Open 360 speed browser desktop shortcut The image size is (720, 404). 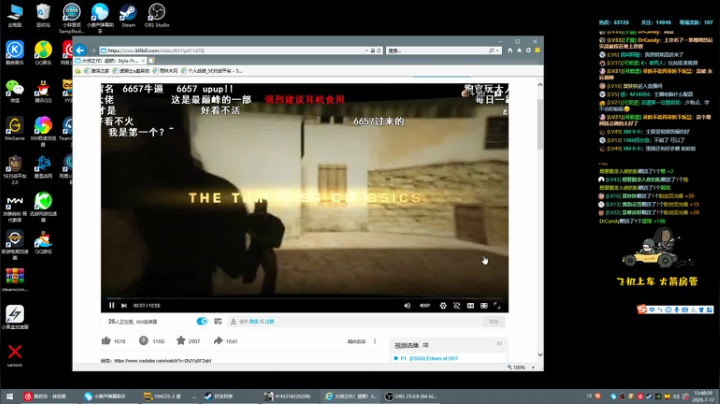pos(43,131)
